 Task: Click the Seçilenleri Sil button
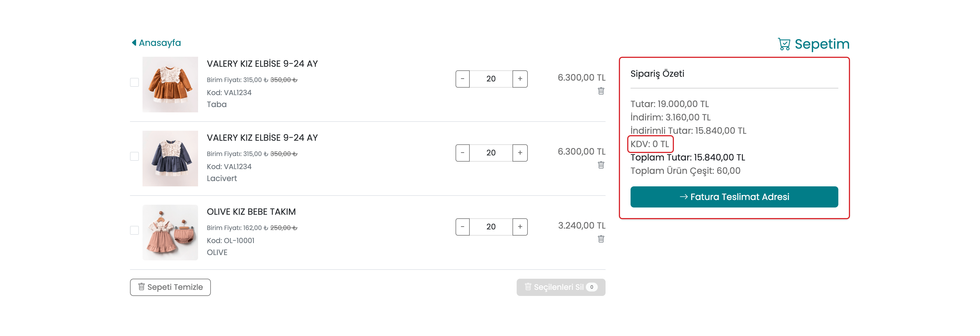(x=560, y=287)
